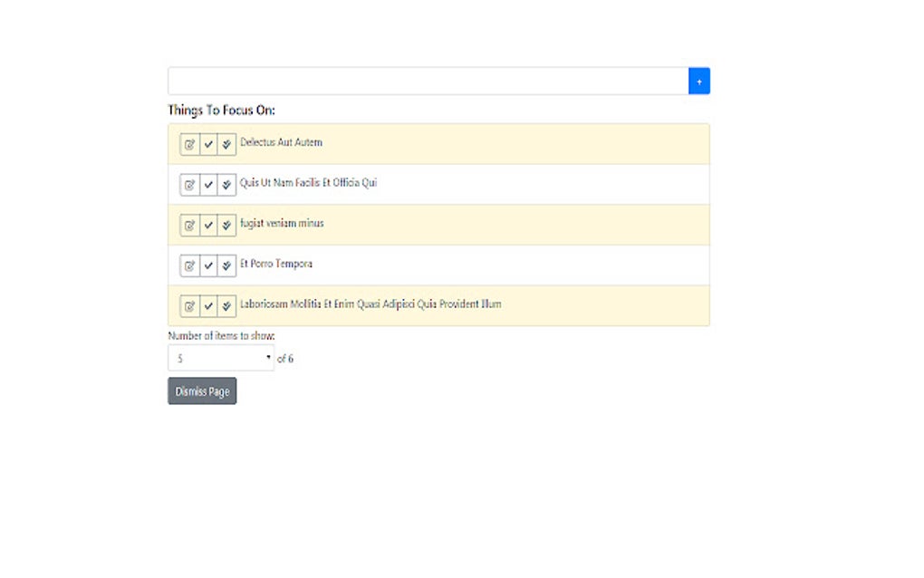924x578 pixels.
Task: Mark Delectus Aut Autem as complete
Action: tap(207, 143)
